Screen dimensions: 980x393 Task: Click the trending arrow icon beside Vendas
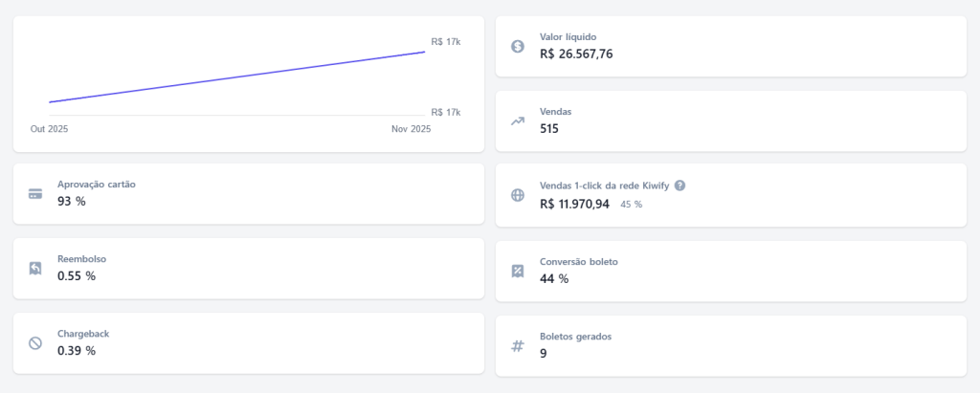coord(518,120)
